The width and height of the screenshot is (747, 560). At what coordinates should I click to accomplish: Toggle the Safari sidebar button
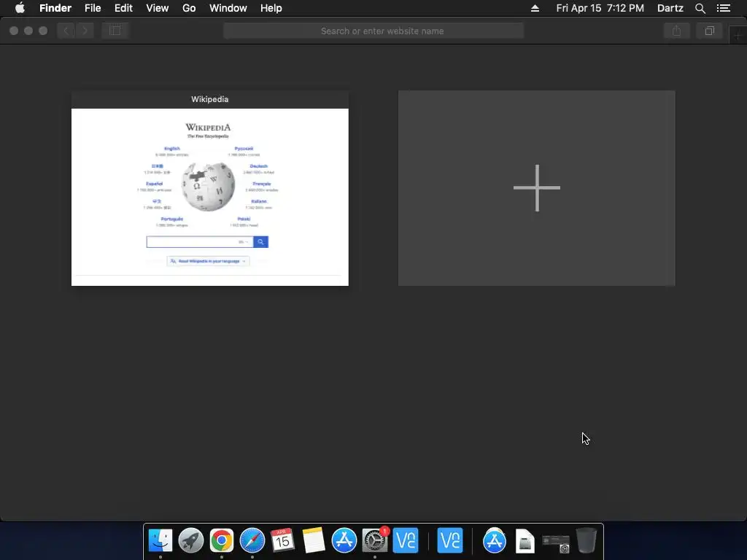(115, 31)
